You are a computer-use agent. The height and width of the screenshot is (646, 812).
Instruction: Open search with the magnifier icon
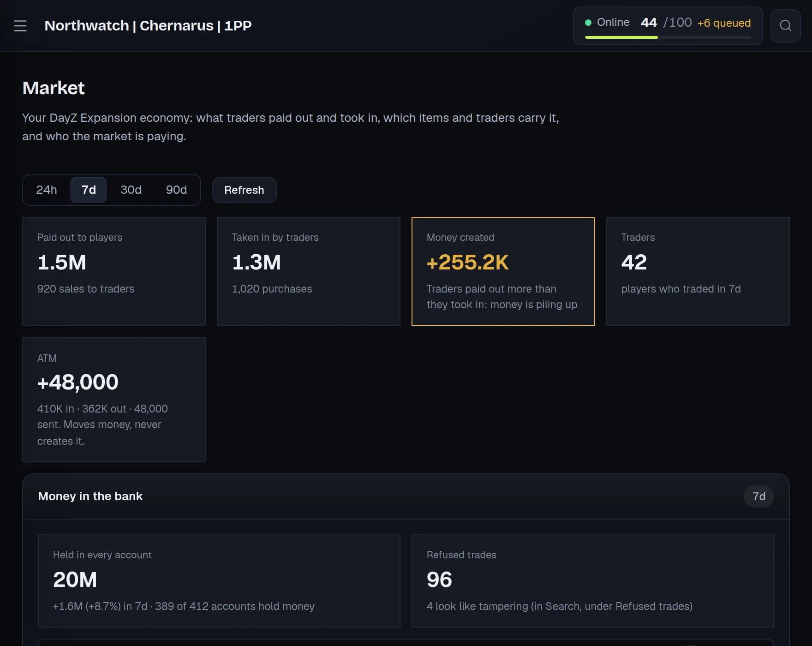(x=785, y=26)
